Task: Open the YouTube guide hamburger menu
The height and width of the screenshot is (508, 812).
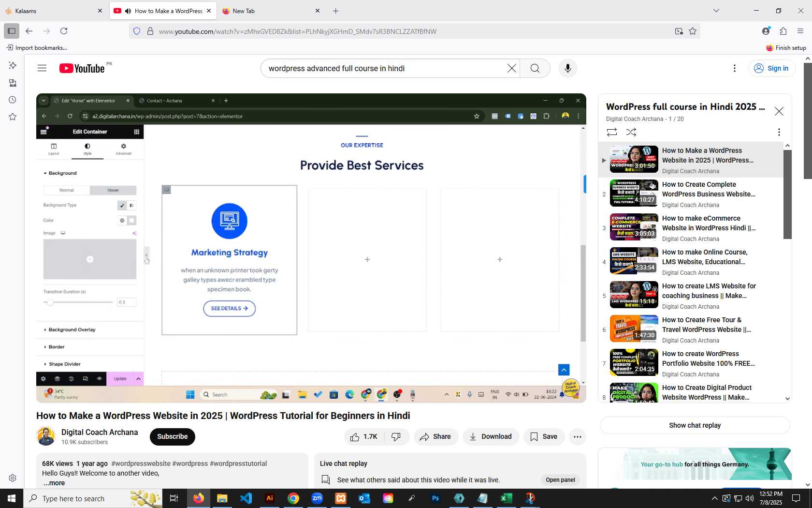Action: tap(42, 68)
